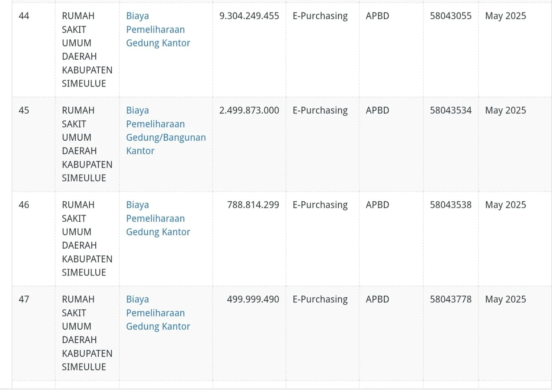Select row number 47 cell
Image resolution: width=552 pixels, height=392 pixels.
coord(24,300)
